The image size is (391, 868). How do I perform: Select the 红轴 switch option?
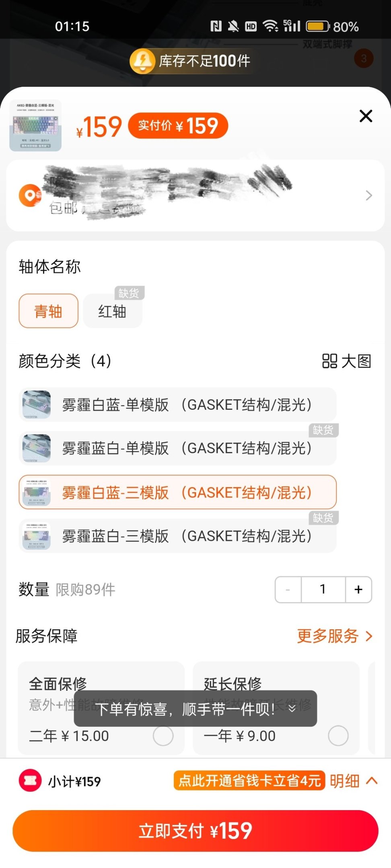[113, 311]
